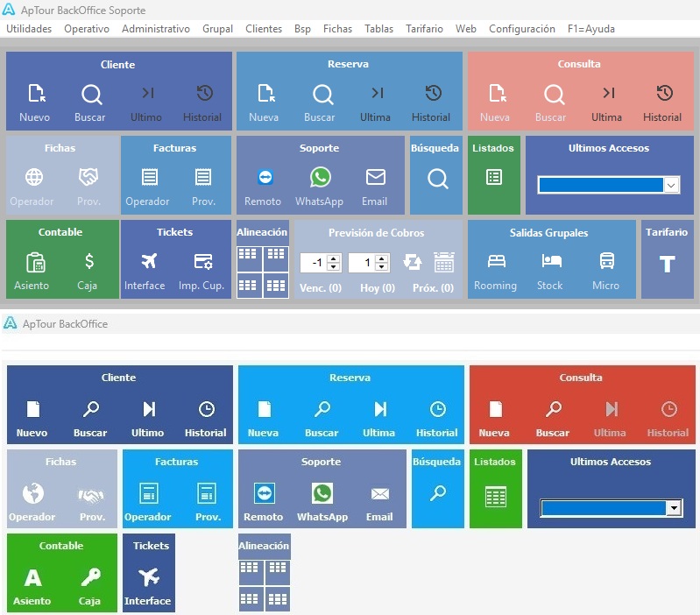The height and width of the screenshot is (615, 700).
Task: Open Asiento letter icon in bottom window
Action: [32, 577]
